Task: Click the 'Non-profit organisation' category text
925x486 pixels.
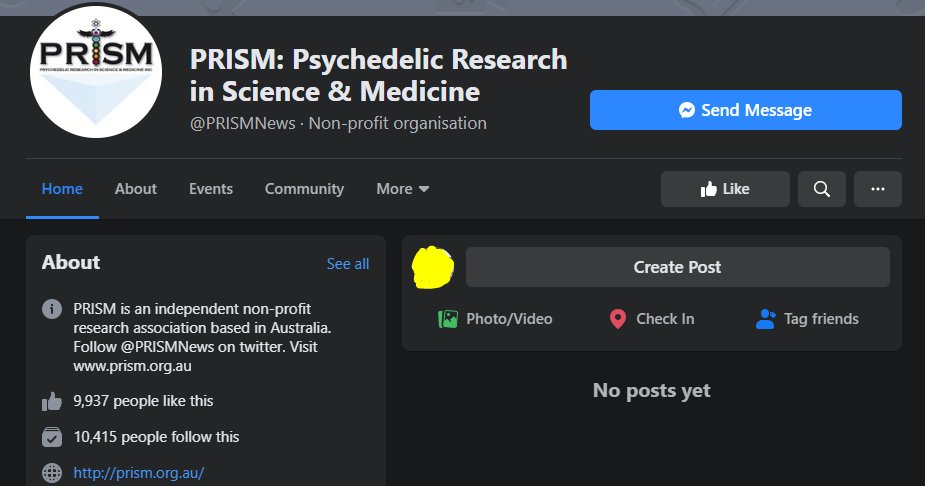Action: click(398, 123)
